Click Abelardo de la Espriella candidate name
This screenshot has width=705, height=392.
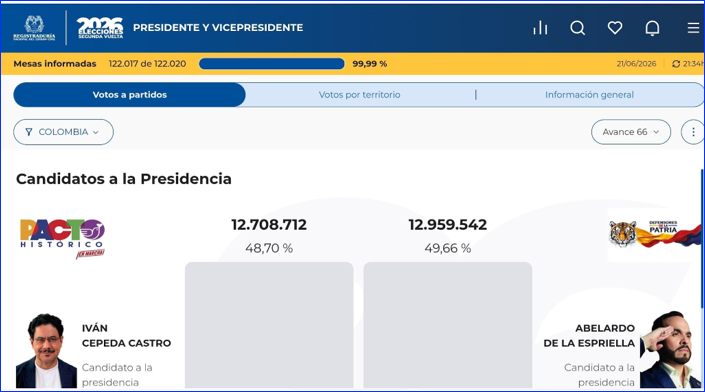(x=589, y=336)
